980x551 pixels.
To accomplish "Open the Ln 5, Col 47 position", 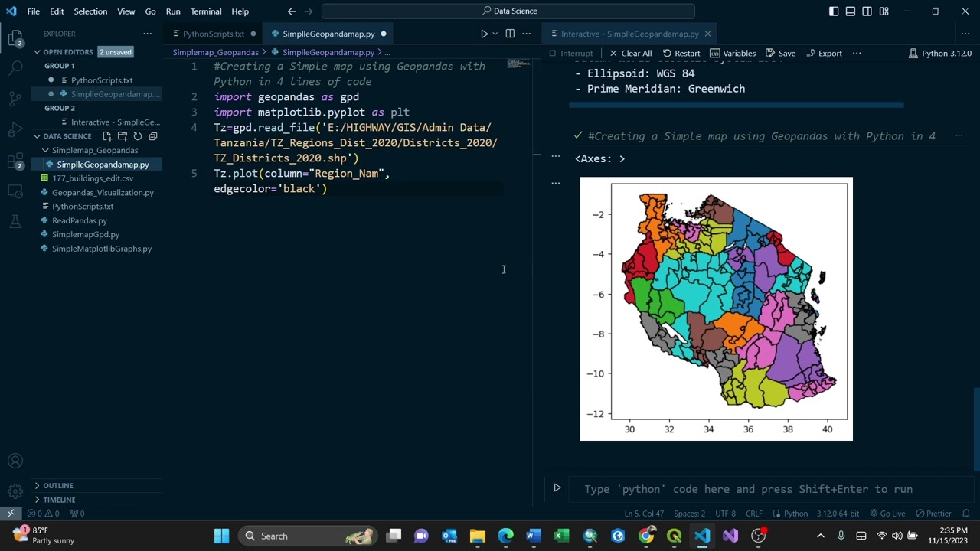I will [644, 514].
